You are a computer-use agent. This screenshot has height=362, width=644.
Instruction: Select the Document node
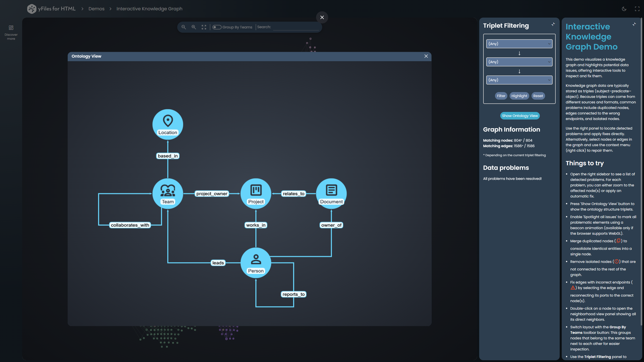point(331,193)
